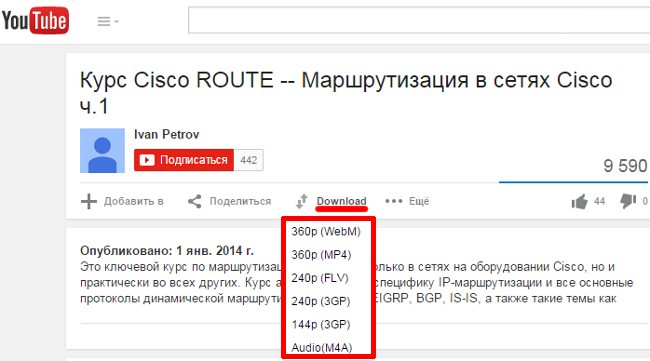Viewport: 650px width, 361px height.
Task: Download Audio(M4A) track
Action: pyautogui.click(x=322, y=347)
